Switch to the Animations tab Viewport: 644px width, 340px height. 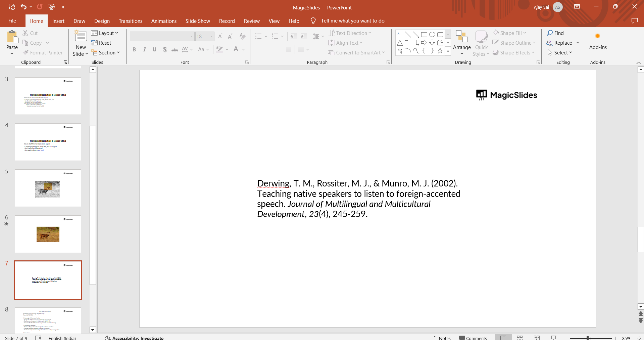(x=164, y=21)
